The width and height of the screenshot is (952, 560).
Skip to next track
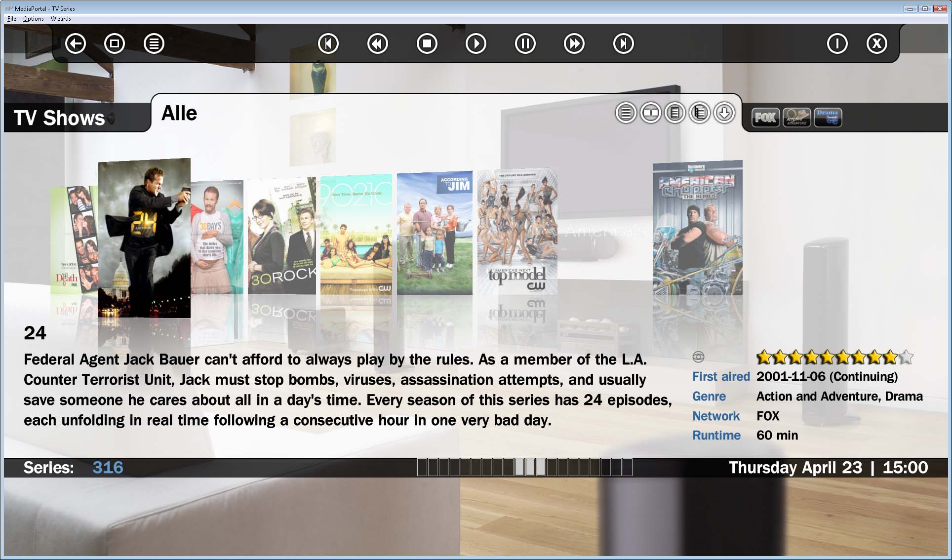(x=623, y=43)
